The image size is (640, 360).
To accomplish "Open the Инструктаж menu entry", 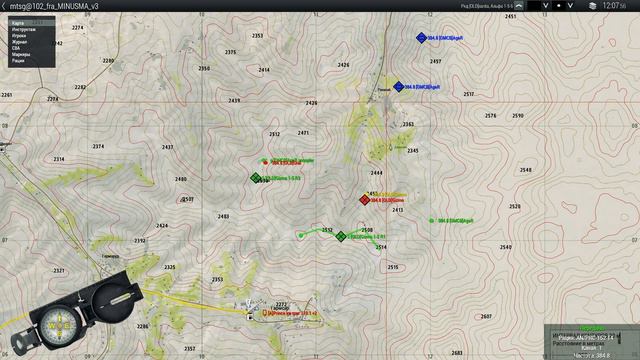I will pos(31,30).
